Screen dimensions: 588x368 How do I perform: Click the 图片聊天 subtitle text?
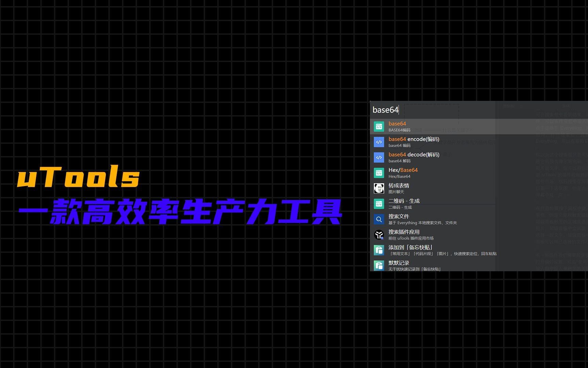pyautogui.click(x=396, y=192)
